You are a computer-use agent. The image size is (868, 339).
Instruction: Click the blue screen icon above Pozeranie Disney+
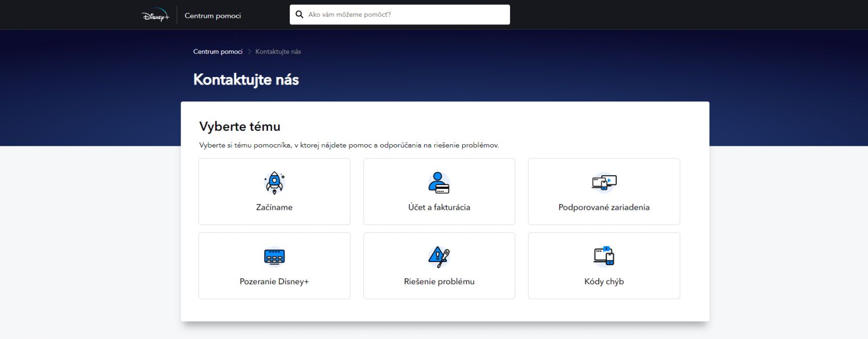click(274, 257)
